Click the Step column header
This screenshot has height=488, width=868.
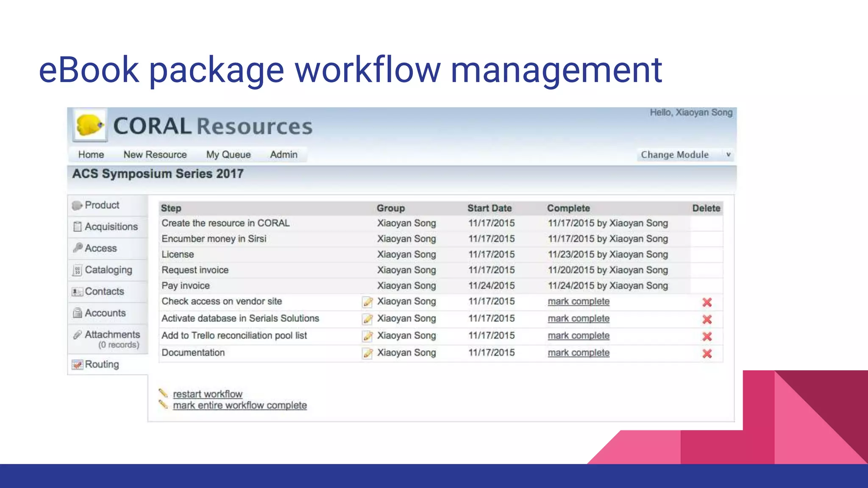point(171,208)
